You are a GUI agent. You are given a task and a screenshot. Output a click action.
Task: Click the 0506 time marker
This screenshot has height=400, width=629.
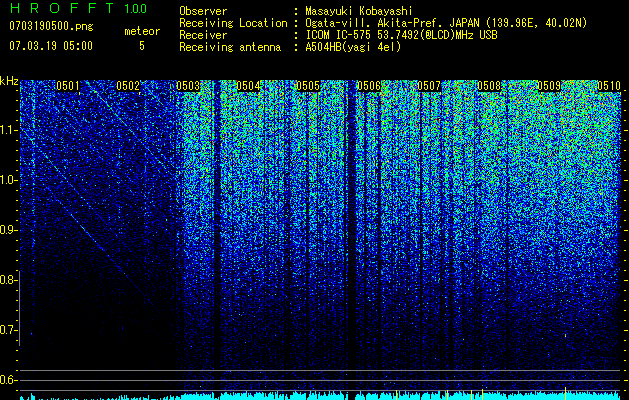(369, 86)
